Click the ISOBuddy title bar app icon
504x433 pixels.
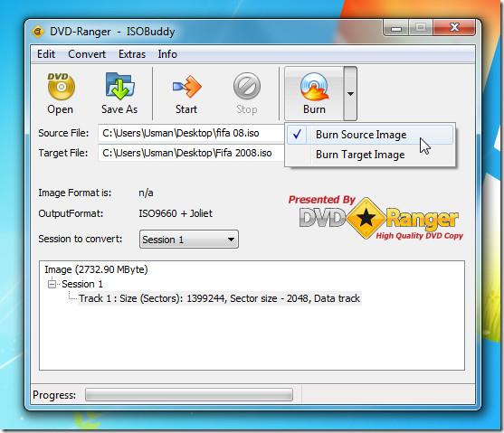[x=38, y=32]
